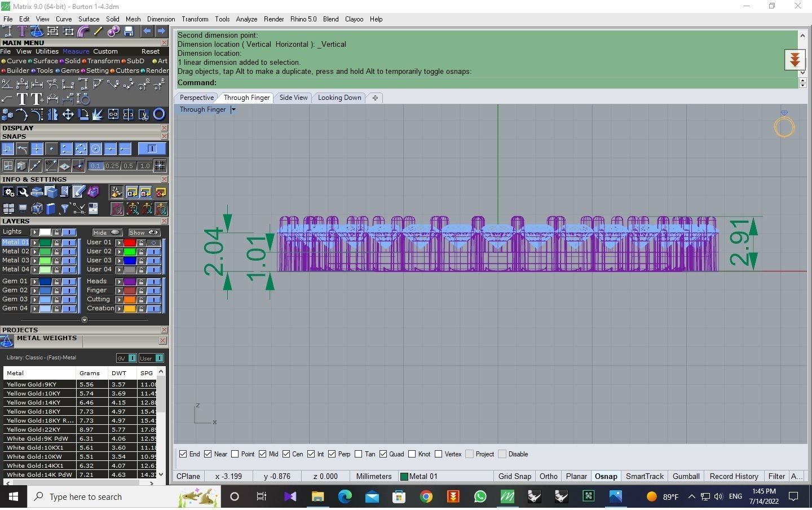Click the Cutting orange color swatch
812x510 pixels.
pyautogui.click(x=130, y=300)
